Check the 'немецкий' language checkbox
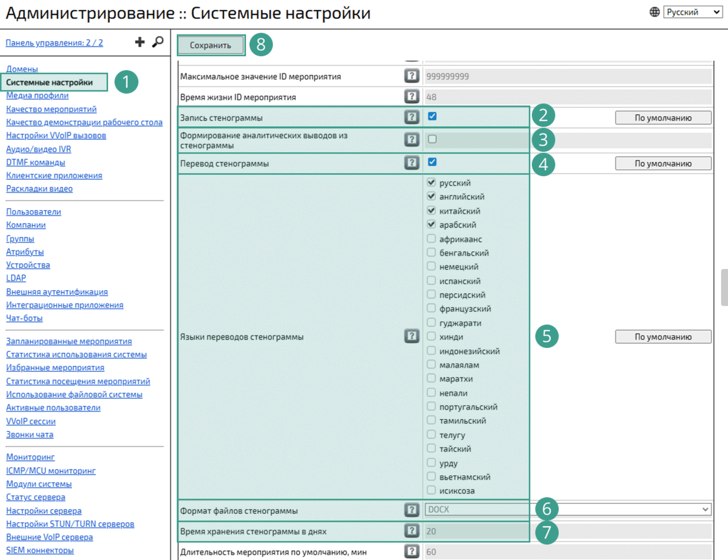 pyautogui.click(x=431, y=266)
